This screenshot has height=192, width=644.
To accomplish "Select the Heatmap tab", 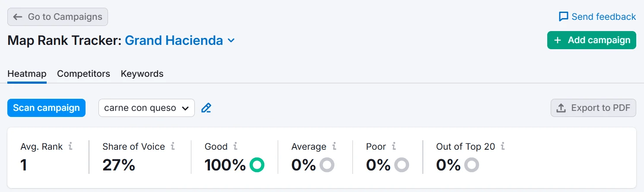I will coord(27,74).
